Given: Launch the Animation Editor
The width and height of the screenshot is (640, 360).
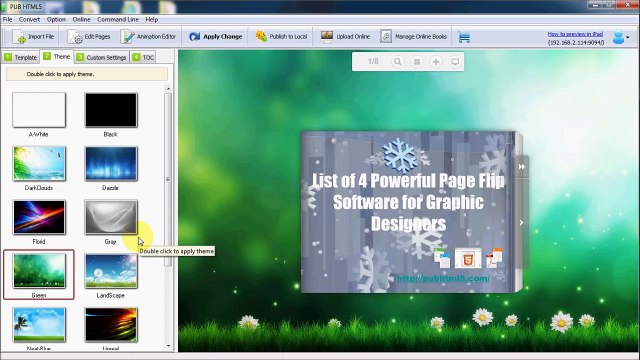Looking at the screenshot, I should pyautogui.click(x=148, y=37).
